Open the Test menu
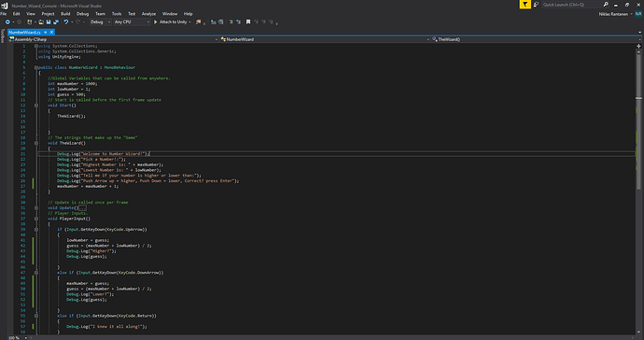Viewport: 644px width, 340px height. (132, 14)
